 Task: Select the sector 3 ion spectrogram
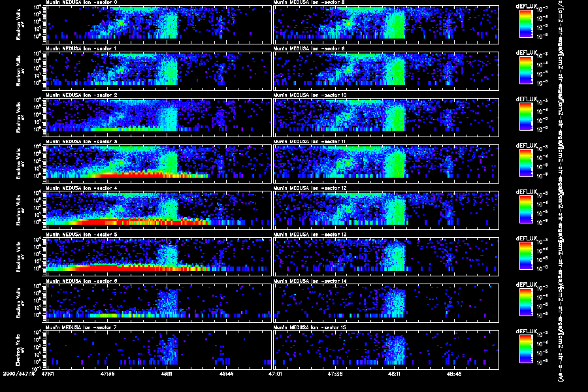point(158,162)
